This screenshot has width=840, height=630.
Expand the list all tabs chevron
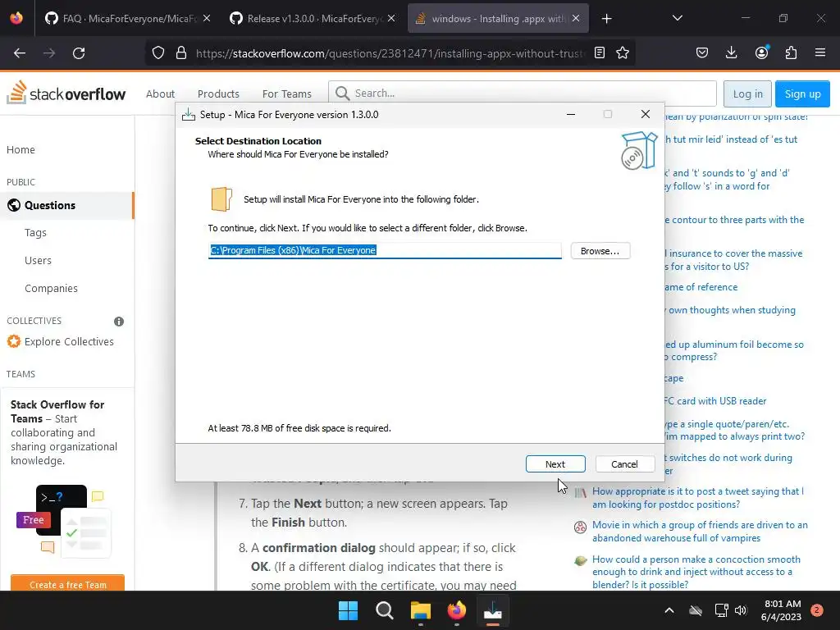(x=677, y=18)
